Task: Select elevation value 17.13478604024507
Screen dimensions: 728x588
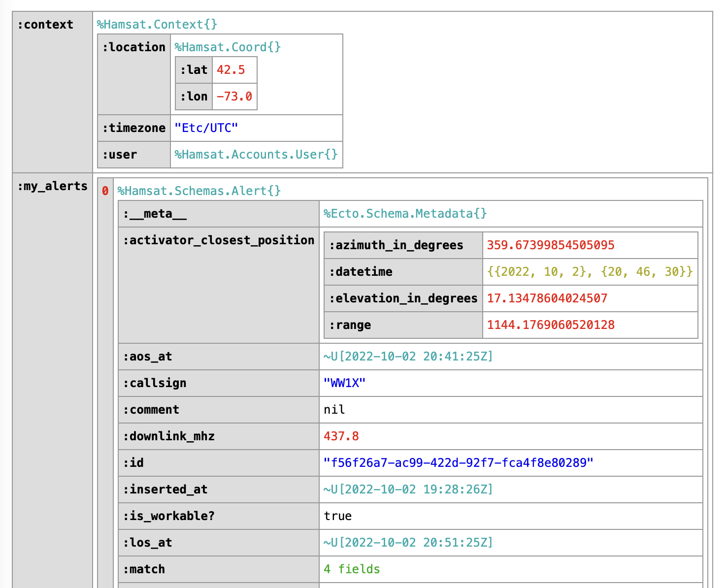Action: click(547, 298)
